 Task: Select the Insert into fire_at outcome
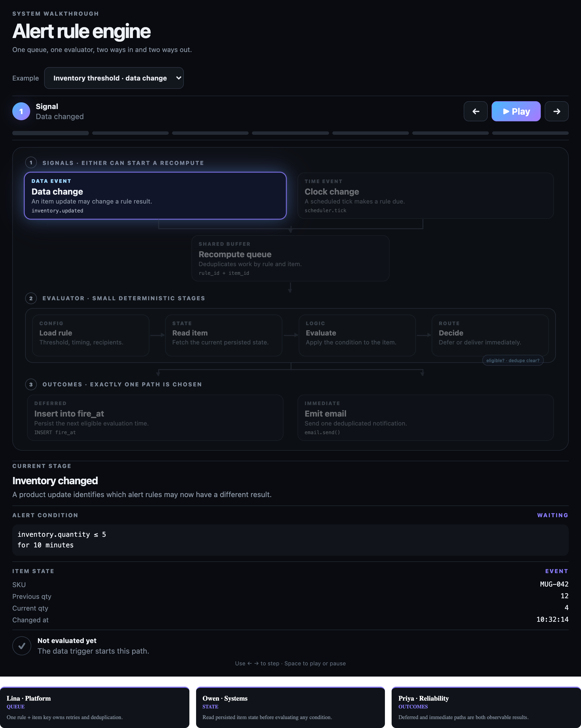point(155,418)
